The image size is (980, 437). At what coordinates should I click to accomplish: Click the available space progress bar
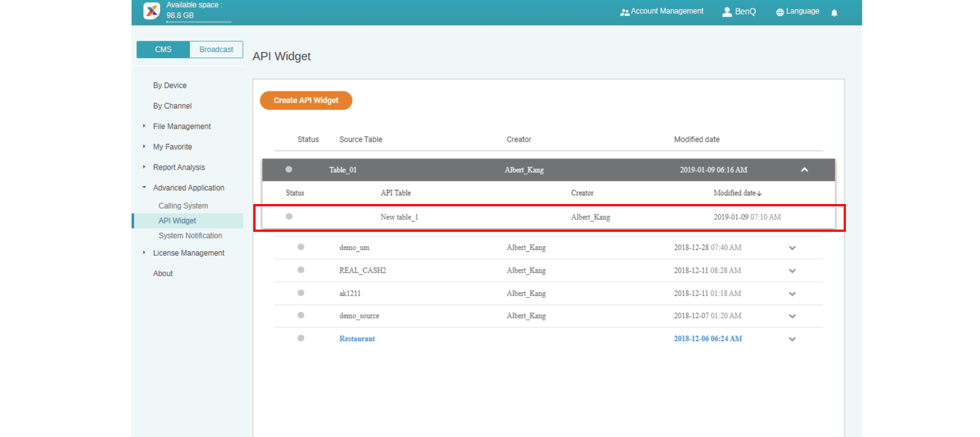coord(198,22)
